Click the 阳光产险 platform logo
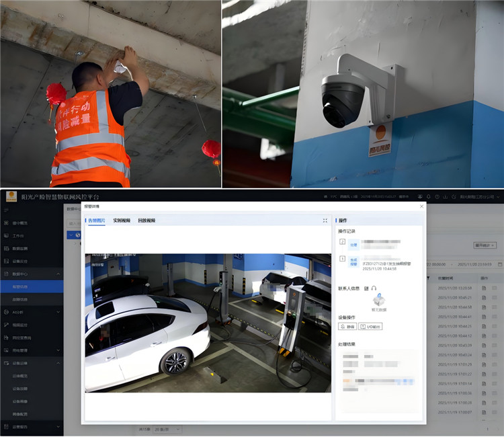The height and width of the screenshot is (437, 504). pos(11,196)
